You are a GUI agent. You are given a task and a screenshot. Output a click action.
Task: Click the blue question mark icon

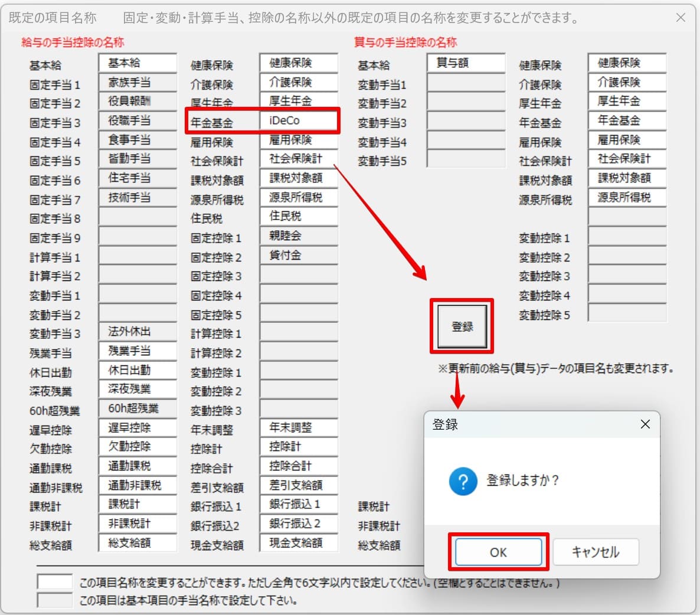tap(463, 482)
